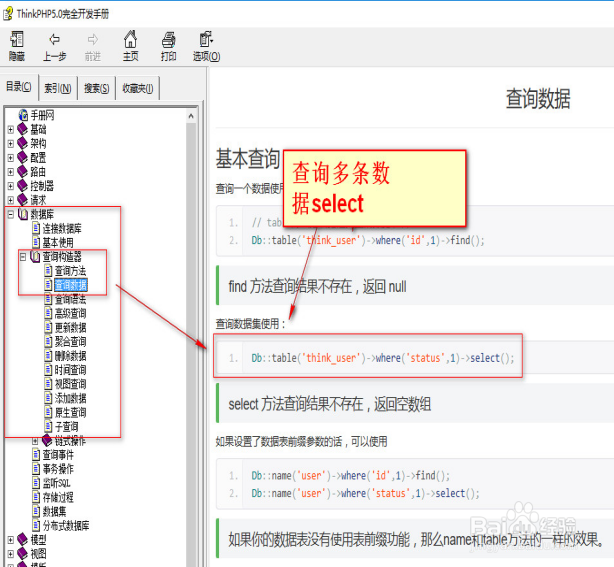Click the 架构 purple book icon
This screenshot has width=614, height=567.
click(23, 143)
